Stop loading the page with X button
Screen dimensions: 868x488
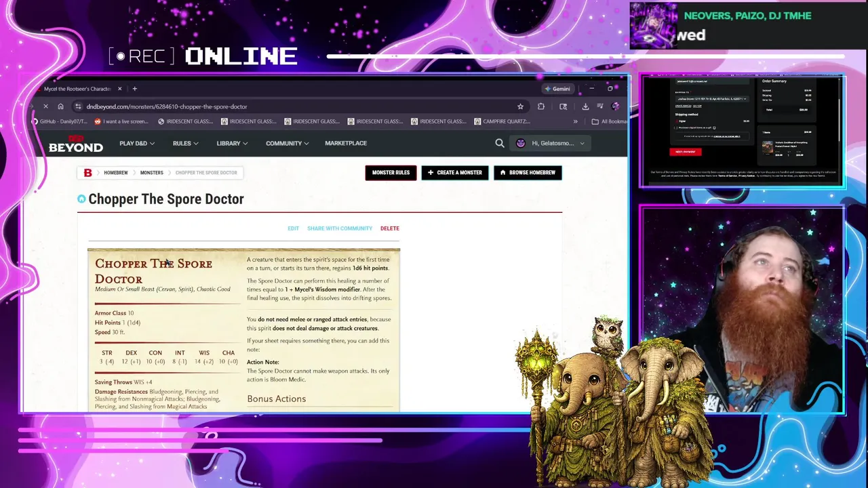pos(45,106)
